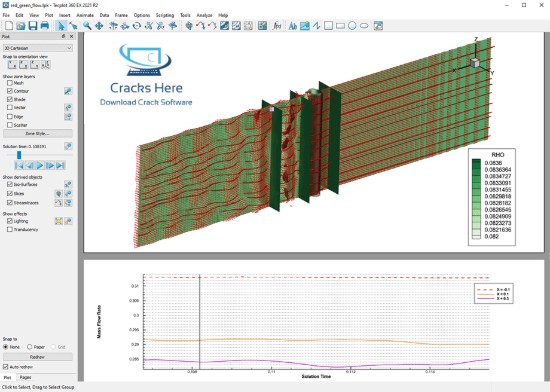
Task: Open the Scripting menu
Action: pyautogui.click(x=165, y=15)
